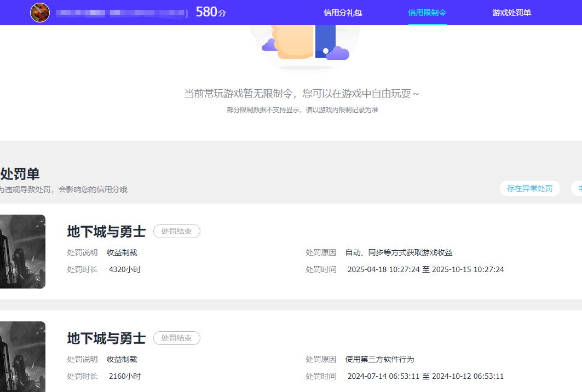
Task: Open the 信用分礼包 tab
Action: pos(343,13)
